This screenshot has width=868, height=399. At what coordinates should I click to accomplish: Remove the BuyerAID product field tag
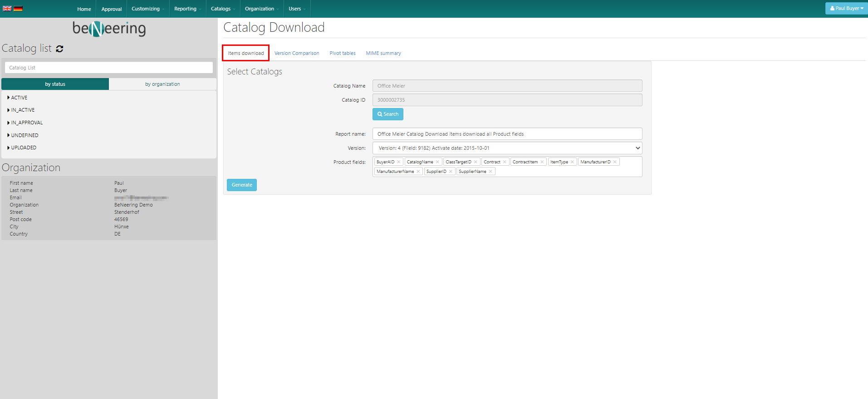(399, 162)
